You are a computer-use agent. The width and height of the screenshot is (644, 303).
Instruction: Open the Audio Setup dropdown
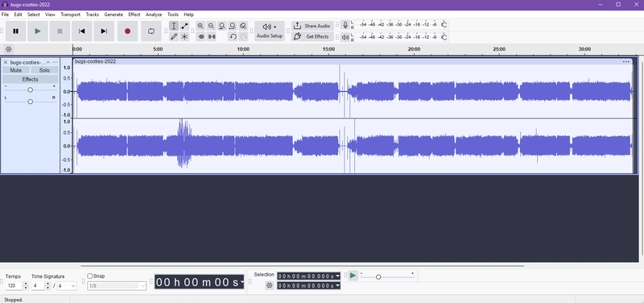pos(270,31)
